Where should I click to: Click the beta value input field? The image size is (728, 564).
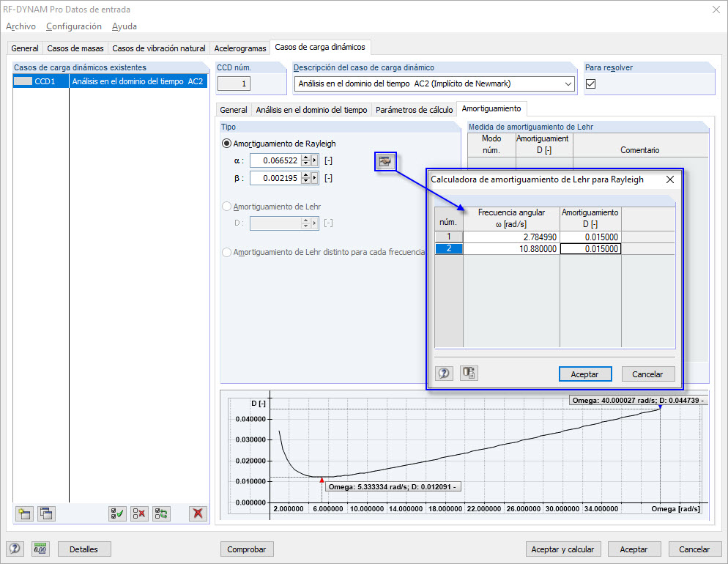pyautogui.click(x=276, y=178)
